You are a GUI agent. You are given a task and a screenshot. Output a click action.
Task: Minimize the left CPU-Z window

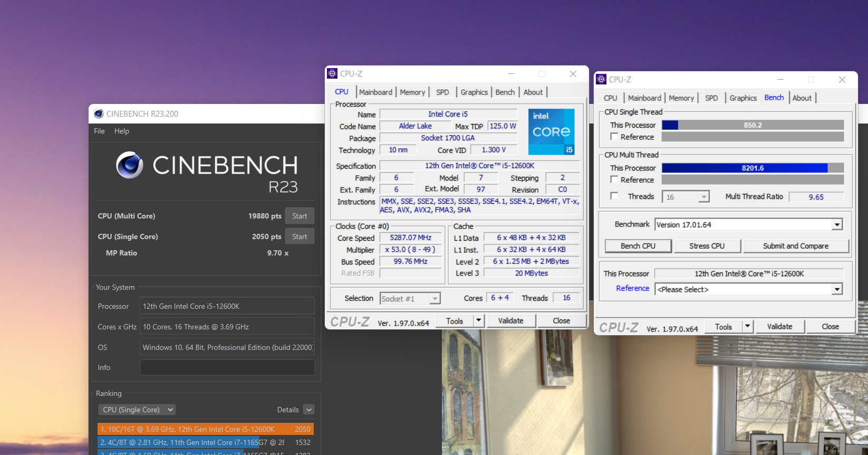(512, 74)
